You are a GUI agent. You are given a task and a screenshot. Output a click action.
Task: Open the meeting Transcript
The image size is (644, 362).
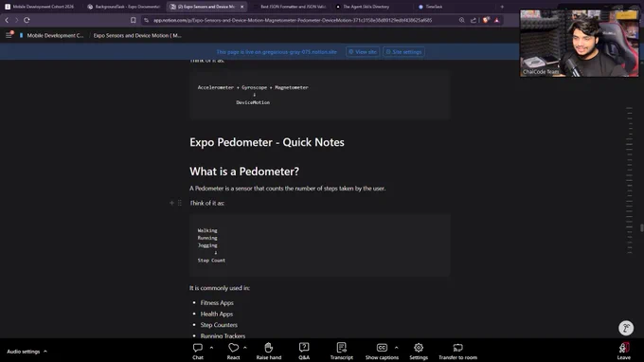tap(341, 352)
